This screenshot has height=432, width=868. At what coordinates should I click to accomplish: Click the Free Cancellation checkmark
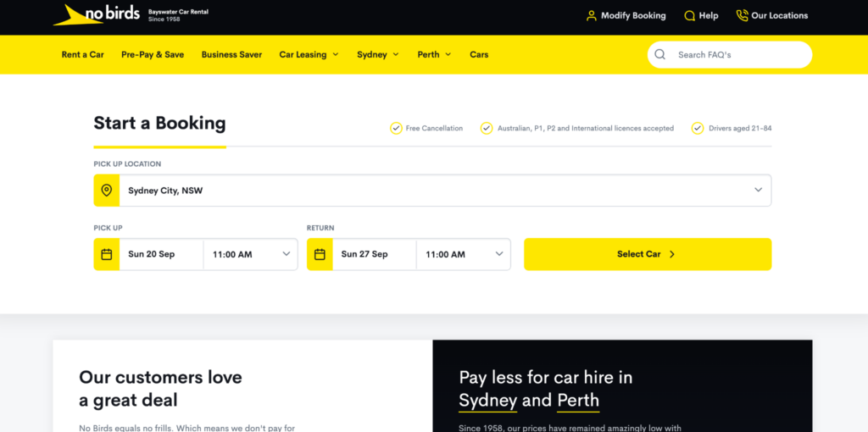pos(396,128)
